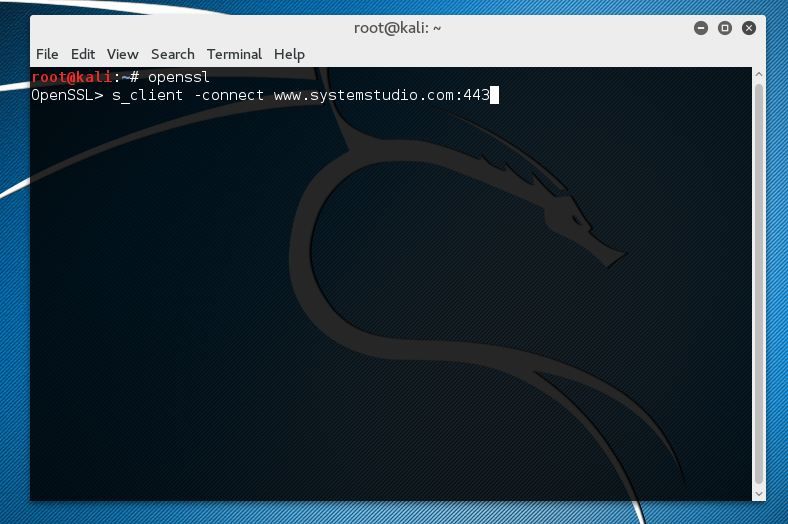Open the Edit menu
This screenshot has width=788, height=524.
pos(82,54)
